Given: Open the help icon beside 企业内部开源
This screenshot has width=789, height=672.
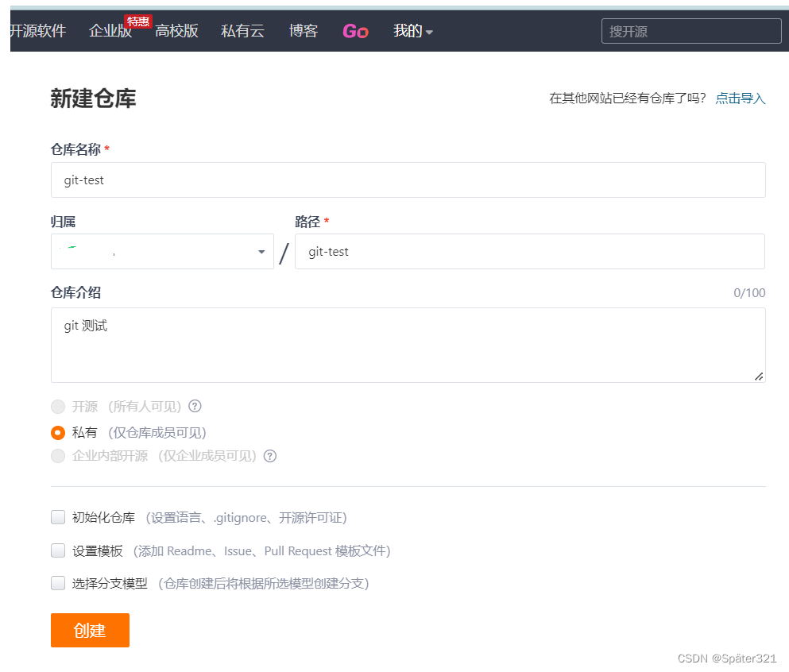Looking at the screenshot, I should 270,456.
